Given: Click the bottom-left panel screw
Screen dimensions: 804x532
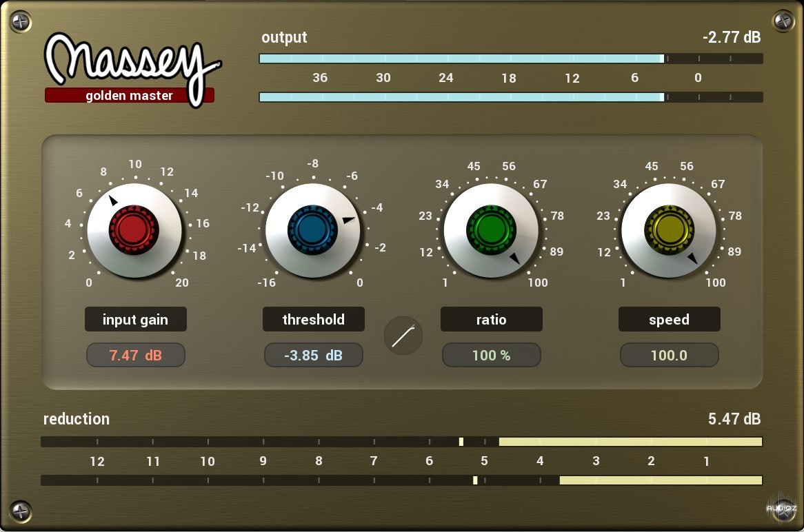Looking at the screenshot, I should pyautogui.click(x=21, y=511).
